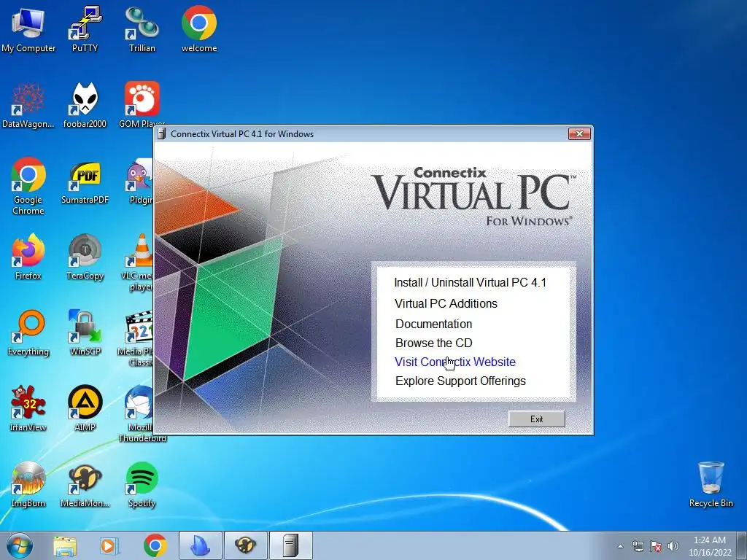Select the Google Chrome desktop shortcut
This screenshot has height=560, width=747.
[x=28, y=186]
